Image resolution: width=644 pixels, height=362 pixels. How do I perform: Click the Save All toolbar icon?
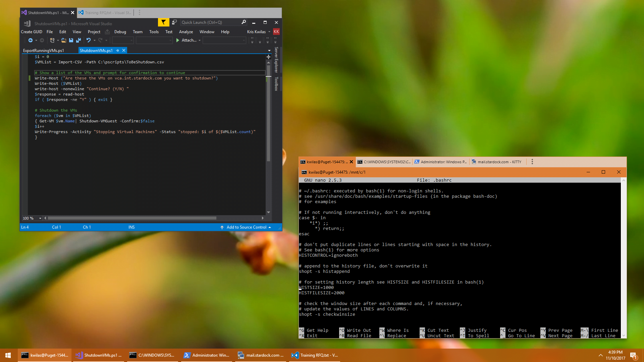[78, 40]
